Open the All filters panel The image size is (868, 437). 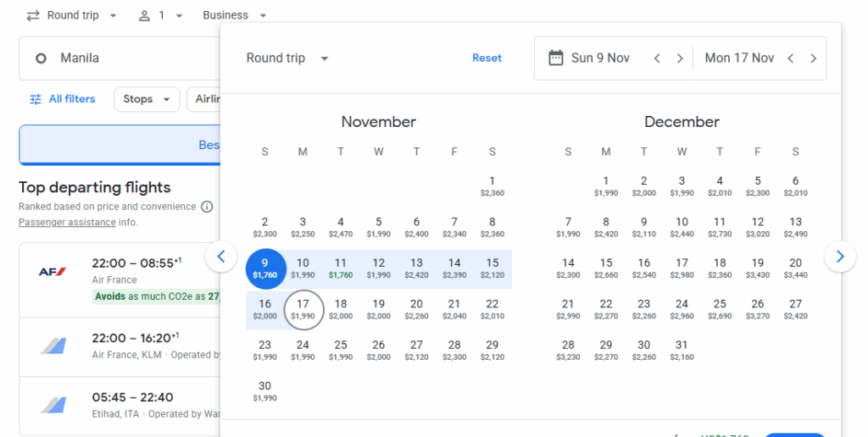click(62, 99)
